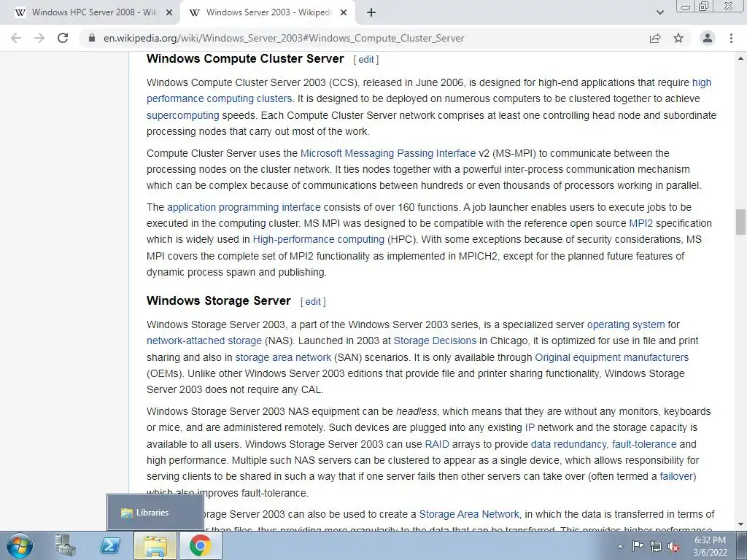Open the Chrome profile avatar
The image size is (747, 560).
tap(708, 38)
